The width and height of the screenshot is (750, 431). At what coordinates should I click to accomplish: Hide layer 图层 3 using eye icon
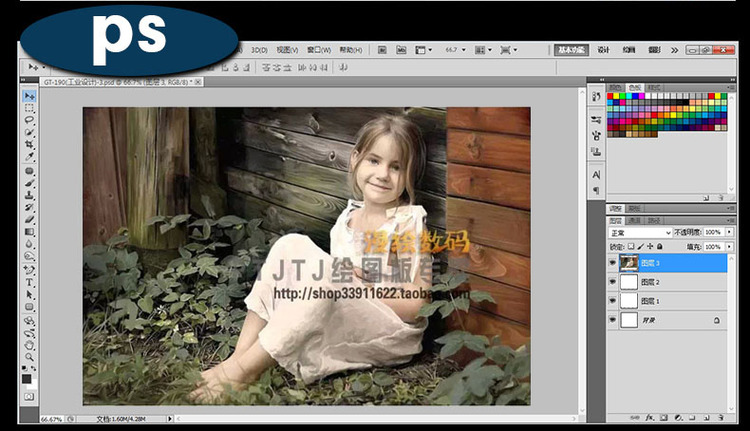click(613, 262)
